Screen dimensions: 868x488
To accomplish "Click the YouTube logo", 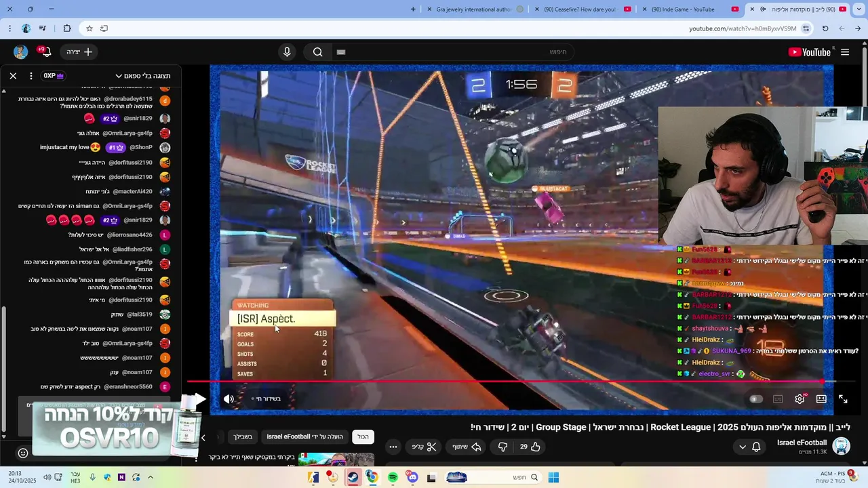I will pos(809,52).
